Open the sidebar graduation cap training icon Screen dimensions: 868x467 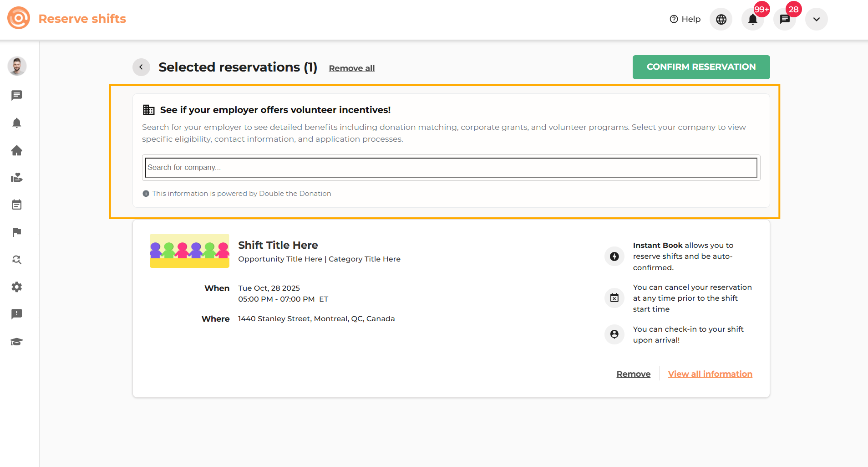click(x=17, y=342)
